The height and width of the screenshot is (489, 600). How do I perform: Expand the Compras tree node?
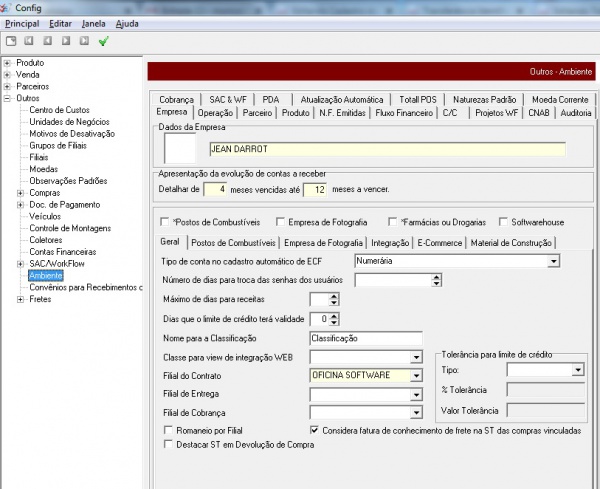pyautogui.click(x=20, y=192)
